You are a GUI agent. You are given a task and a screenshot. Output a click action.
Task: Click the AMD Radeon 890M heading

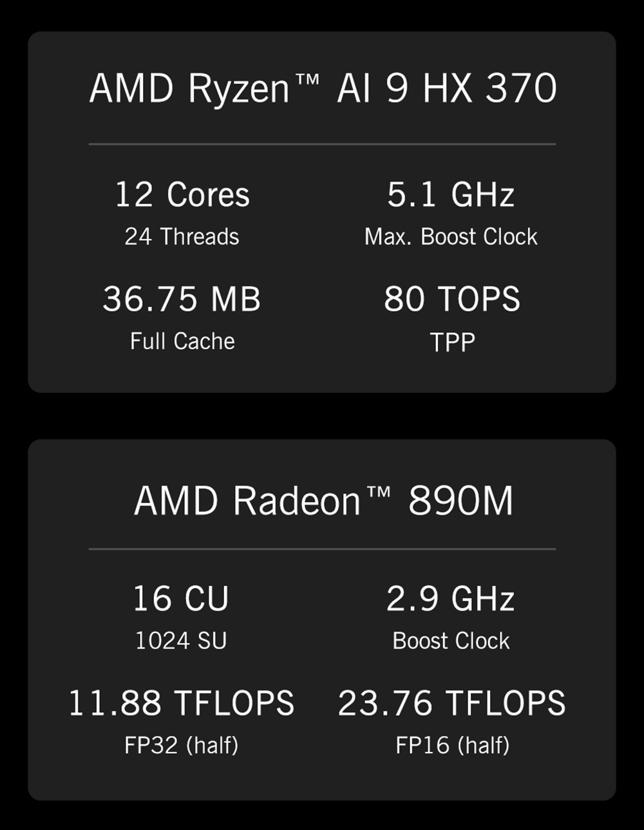tap(323, 501)
